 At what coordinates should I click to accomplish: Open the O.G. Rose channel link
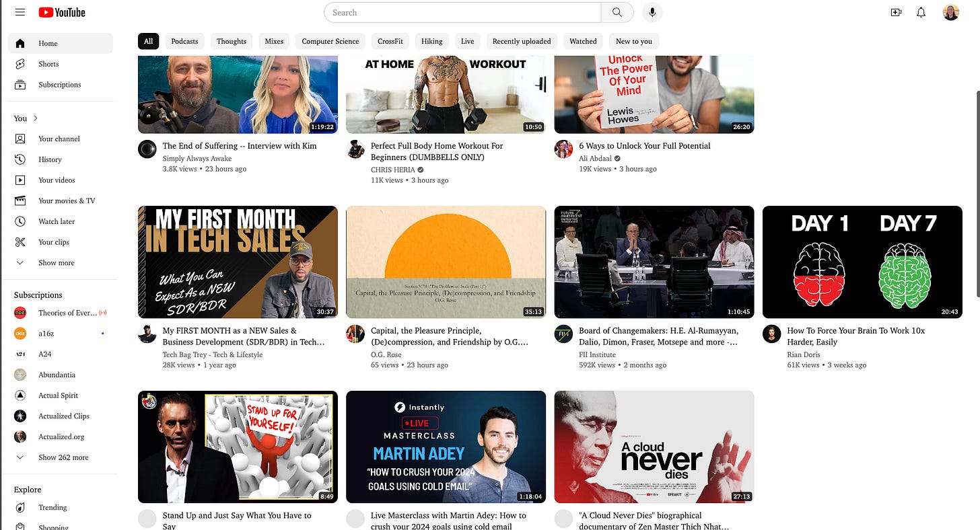(386, 354)
